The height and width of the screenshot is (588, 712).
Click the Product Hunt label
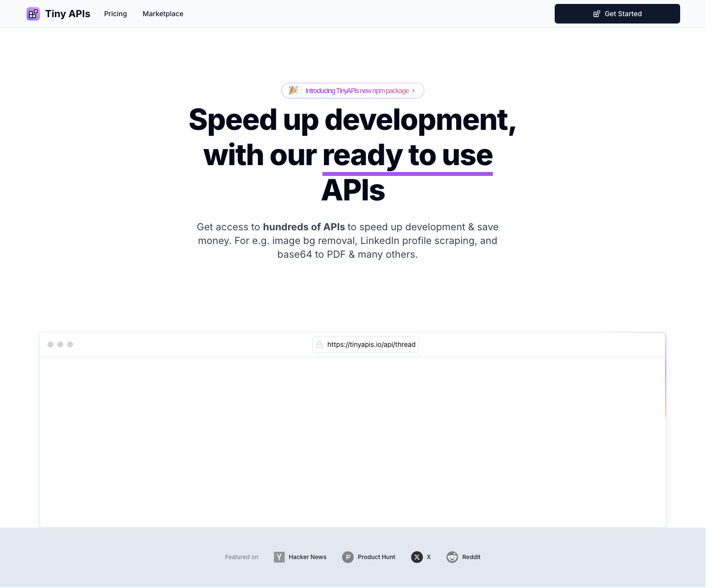(x=376, y=557)
